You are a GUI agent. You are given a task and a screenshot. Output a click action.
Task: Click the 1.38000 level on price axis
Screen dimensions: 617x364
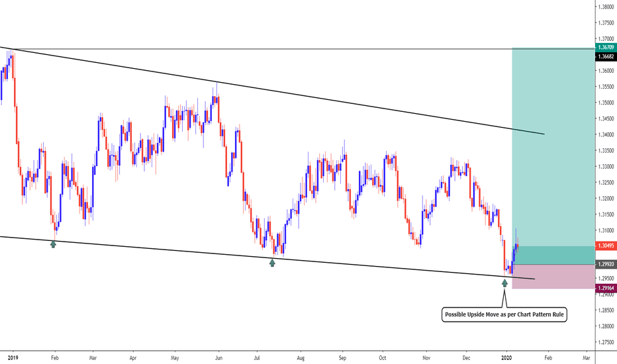coord(605,7)
